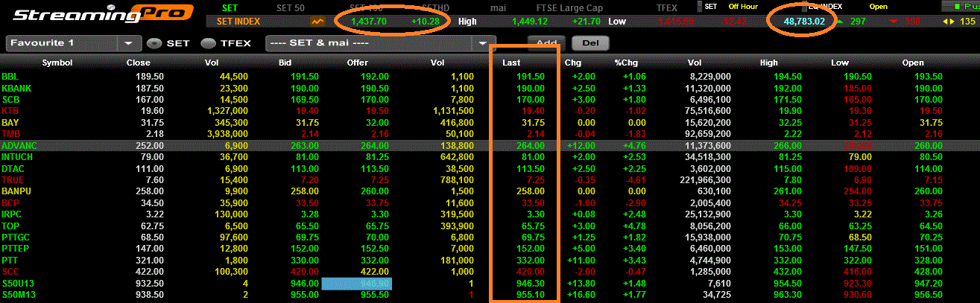980x303 pixels.
Task: Switch to the FTSE Large Cap tab
Action: (x=569, y=7)
